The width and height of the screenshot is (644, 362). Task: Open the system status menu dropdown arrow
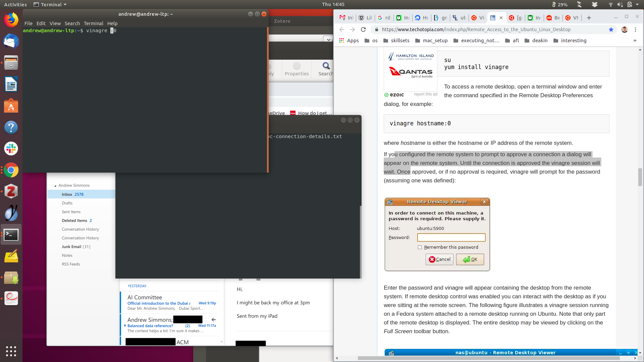637,5
